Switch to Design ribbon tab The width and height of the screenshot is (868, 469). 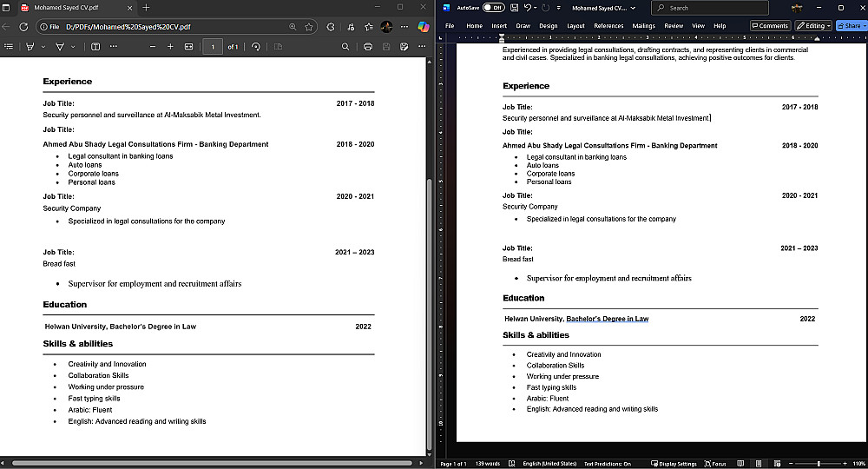pyautogui.click(x=548, y=25)
